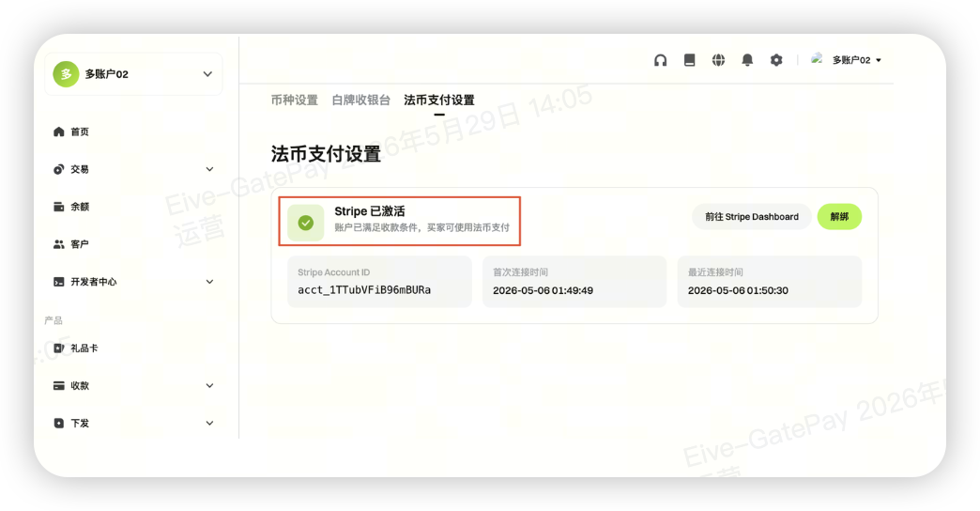980x511 pixels.
Task: Click the 首次连接时间 label
Action: click(520, 272)
